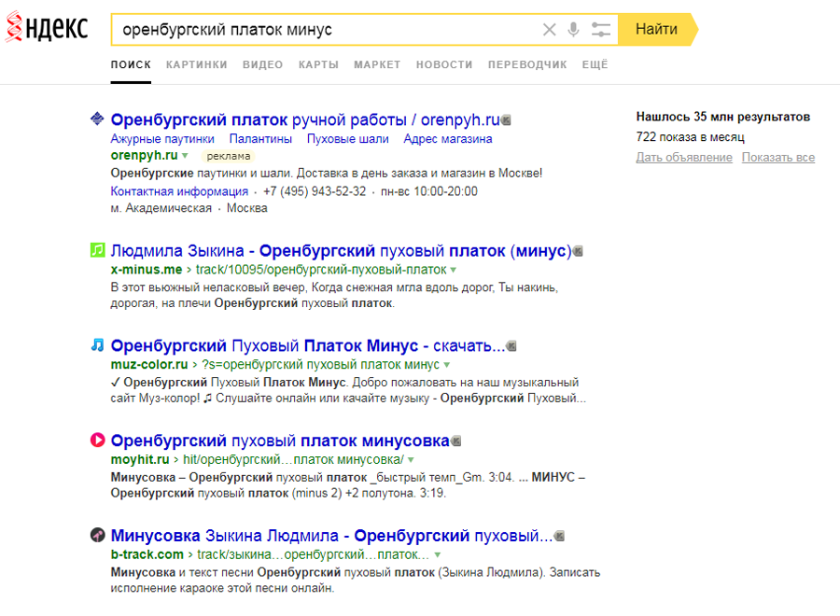
Task: Open the ПЕРЕВОДЧИК tab
Action: pyautogui.click(x=527, y=64)
